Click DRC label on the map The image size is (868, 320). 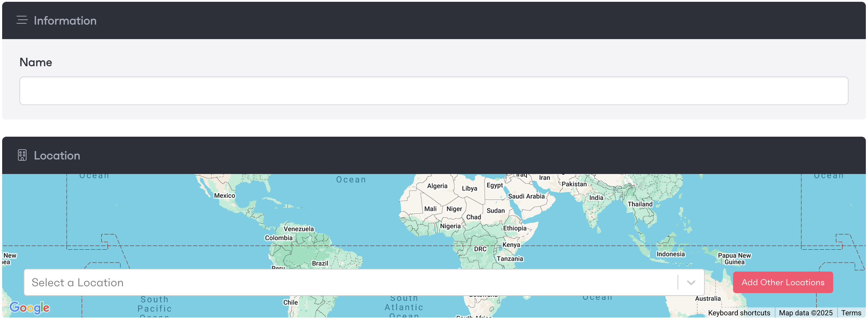click(480, 249)
